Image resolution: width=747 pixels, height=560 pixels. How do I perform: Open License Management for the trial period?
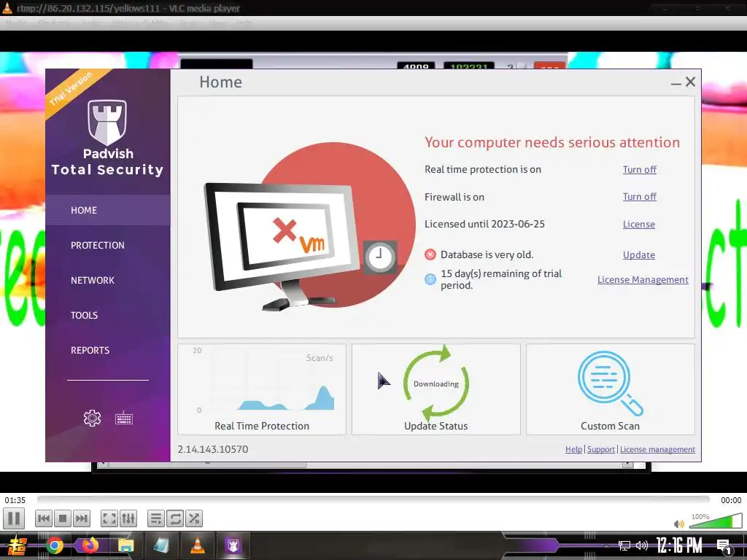pyautogui.click(x=643, y=279)
